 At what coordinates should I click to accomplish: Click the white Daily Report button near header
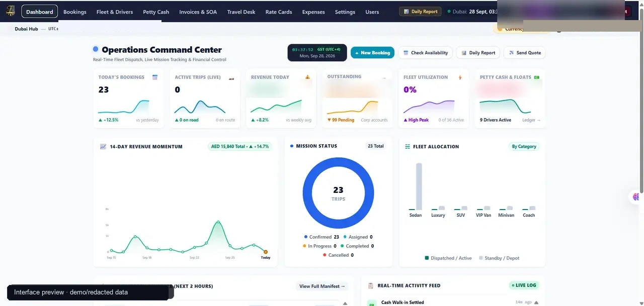tap(478, 53)
